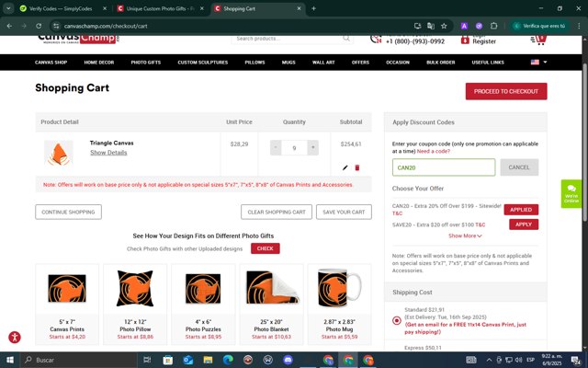Viewport: 588px width, 368px height.
Task: Open File Explorer from taskbar
Action: coord(208,360)
